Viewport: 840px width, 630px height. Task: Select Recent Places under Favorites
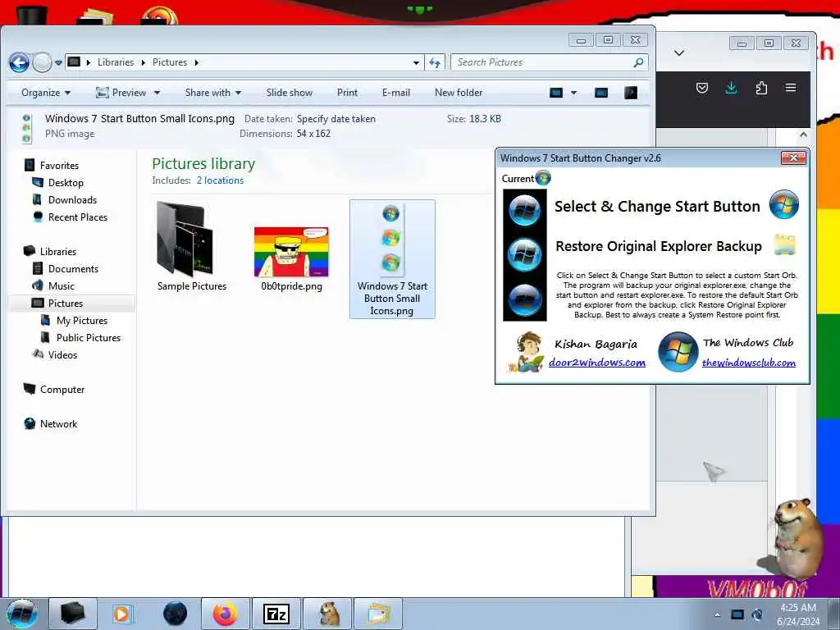click(78, 217)
